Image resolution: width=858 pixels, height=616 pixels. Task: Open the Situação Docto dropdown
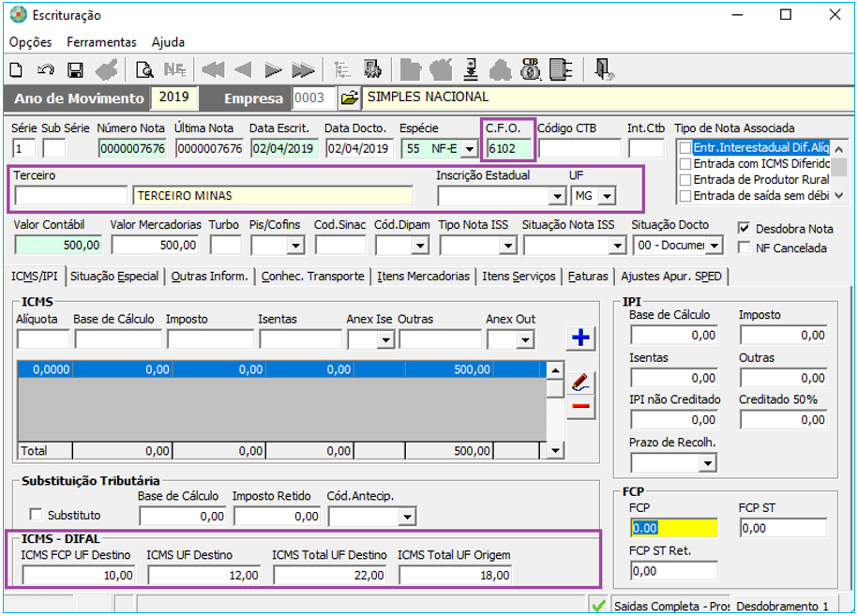click(715, 246)
